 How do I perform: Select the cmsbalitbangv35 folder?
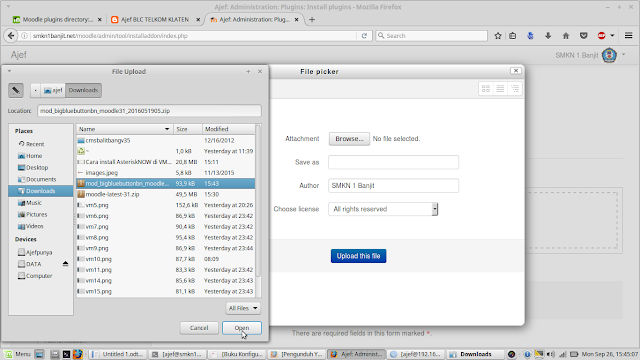[166, 140]
